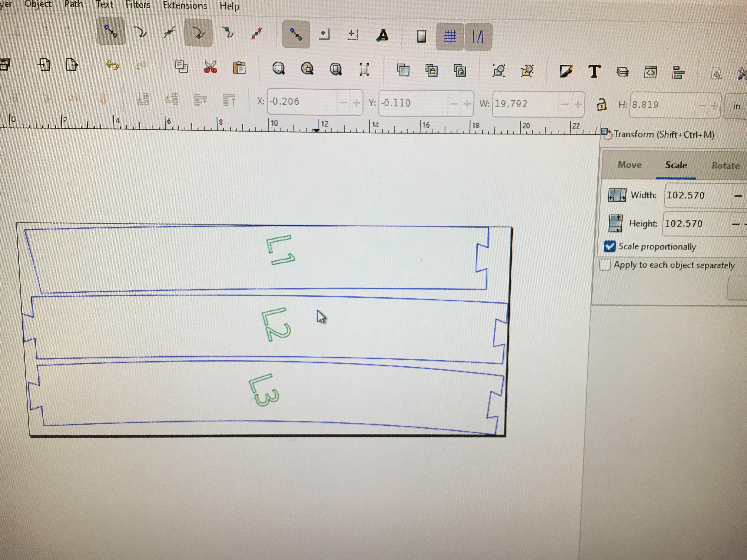747x560 pixels.
Task: Open the units dropdown showing in
Action: click(x=736, y=106)
